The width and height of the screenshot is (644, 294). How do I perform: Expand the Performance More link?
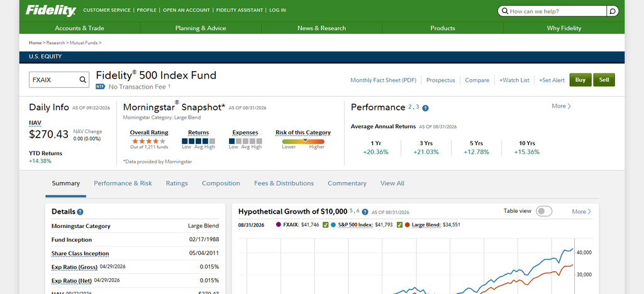point(562,106)
